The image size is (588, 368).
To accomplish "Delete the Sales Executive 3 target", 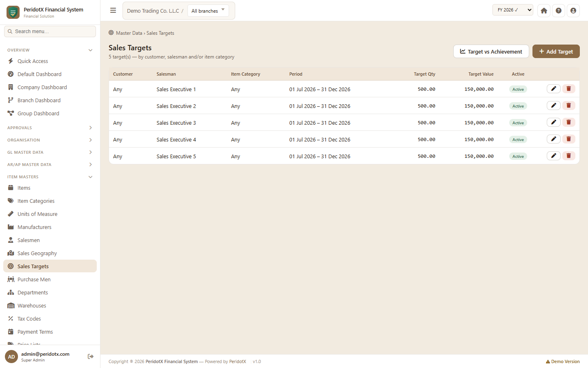I will [x=568, y=122].
